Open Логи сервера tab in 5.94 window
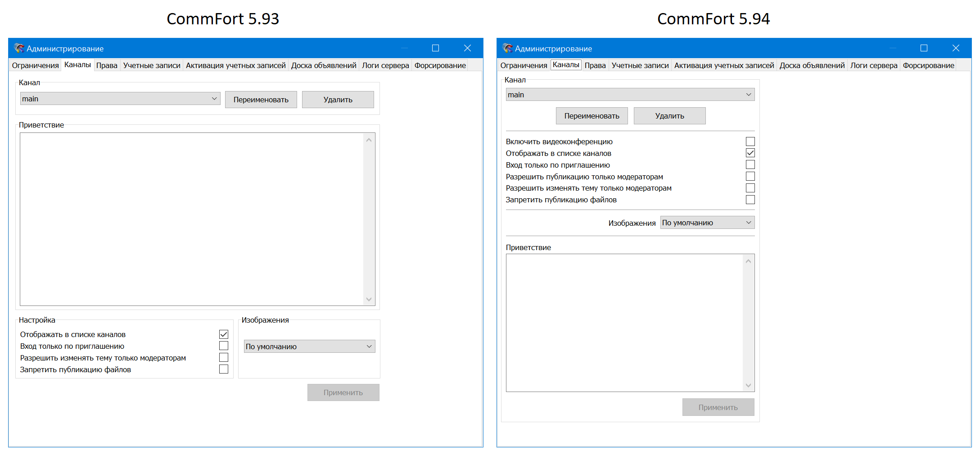Viewport: 980px width, 456px height. 874,65
